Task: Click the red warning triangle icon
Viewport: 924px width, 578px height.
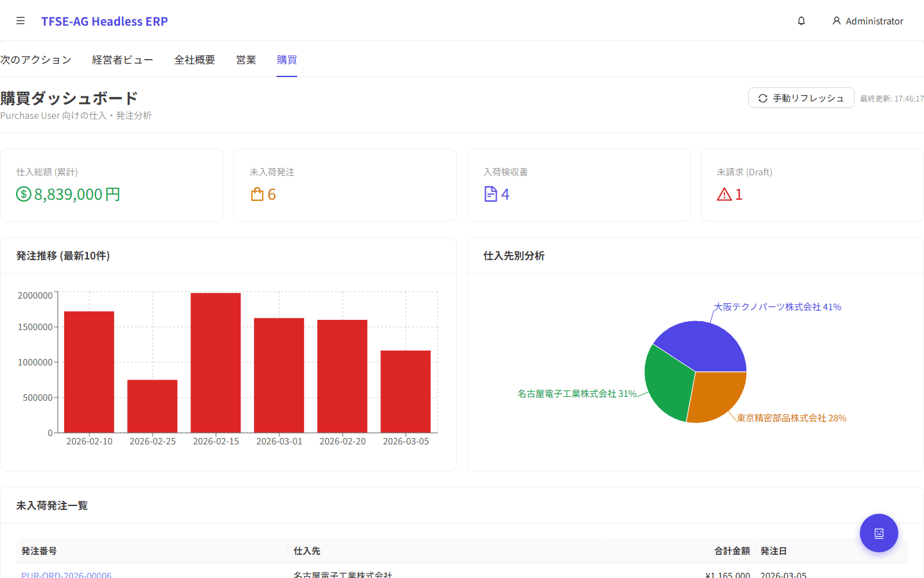Action: (x=724, y=194)
